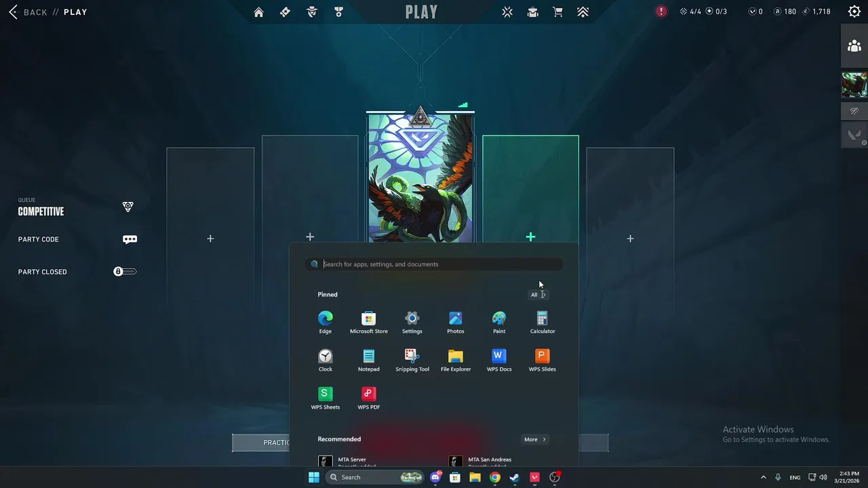Open File Explorer from the taskbar
Screen dimensions: 868x488
click(475, 477)
